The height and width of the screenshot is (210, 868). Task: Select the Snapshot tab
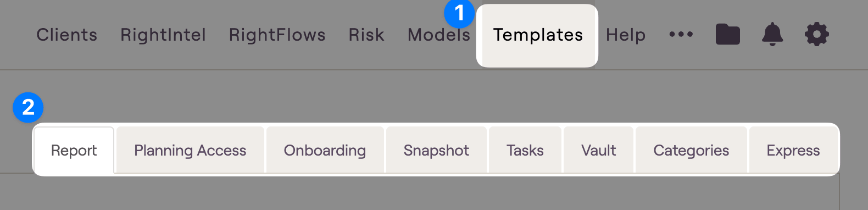pos(436,150)
